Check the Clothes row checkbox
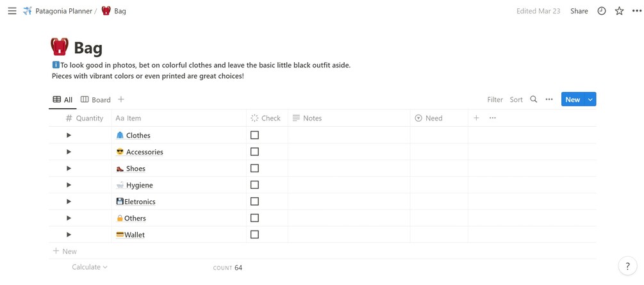Viewport: 644px width, 285px height. (254, 135)
